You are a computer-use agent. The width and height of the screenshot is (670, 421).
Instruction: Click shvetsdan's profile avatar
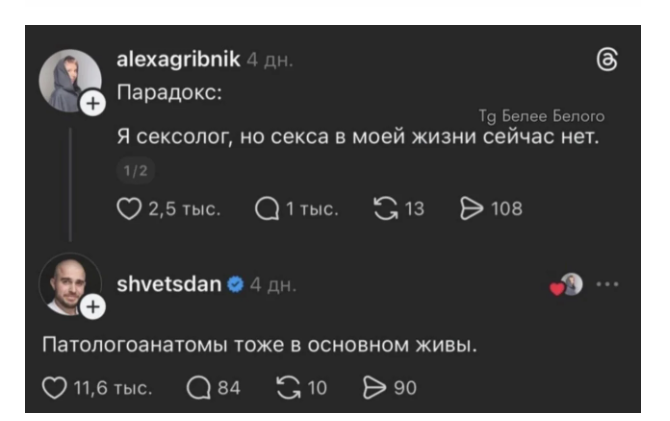tap(69, 284)
